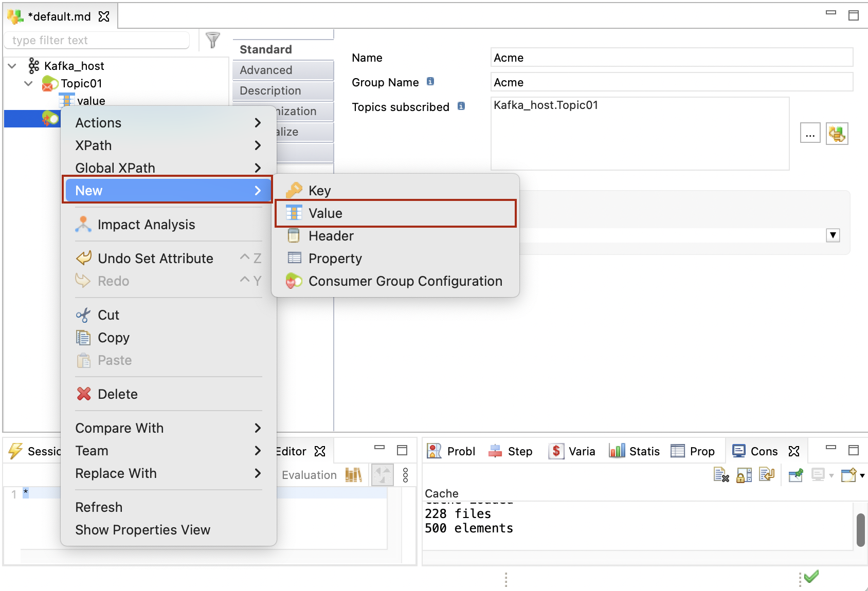Click the filter funnel icon
This screenshot has height=591, width=868.
click(212, 40)
